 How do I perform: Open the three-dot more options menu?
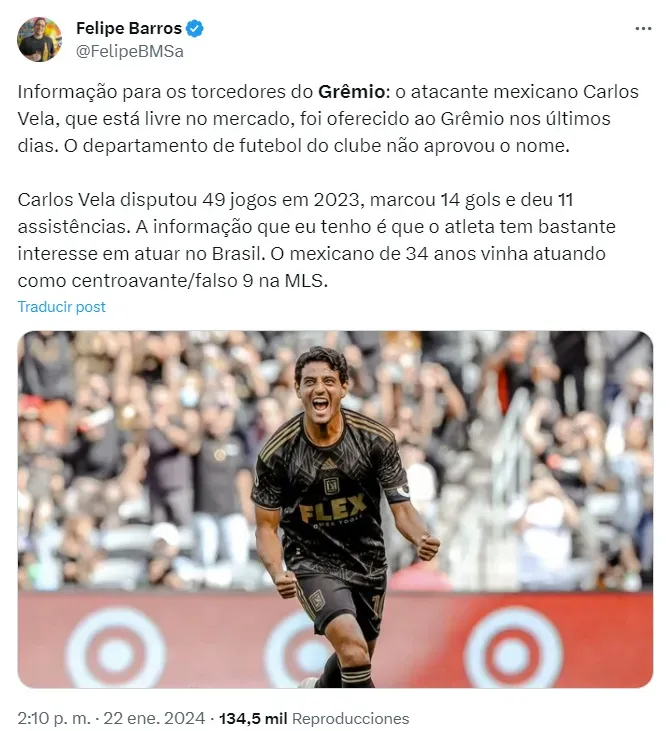point(643,29)
